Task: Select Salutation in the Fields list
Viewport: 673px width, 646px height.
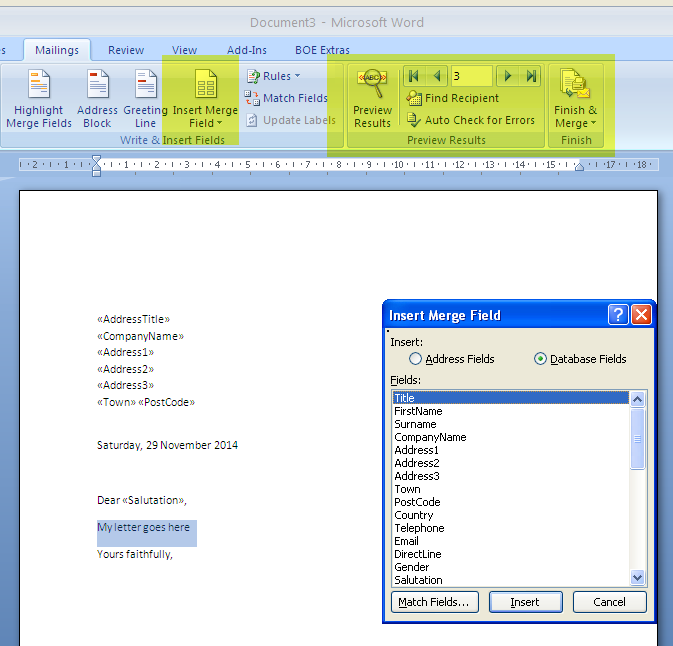Action: pos(511,580)
